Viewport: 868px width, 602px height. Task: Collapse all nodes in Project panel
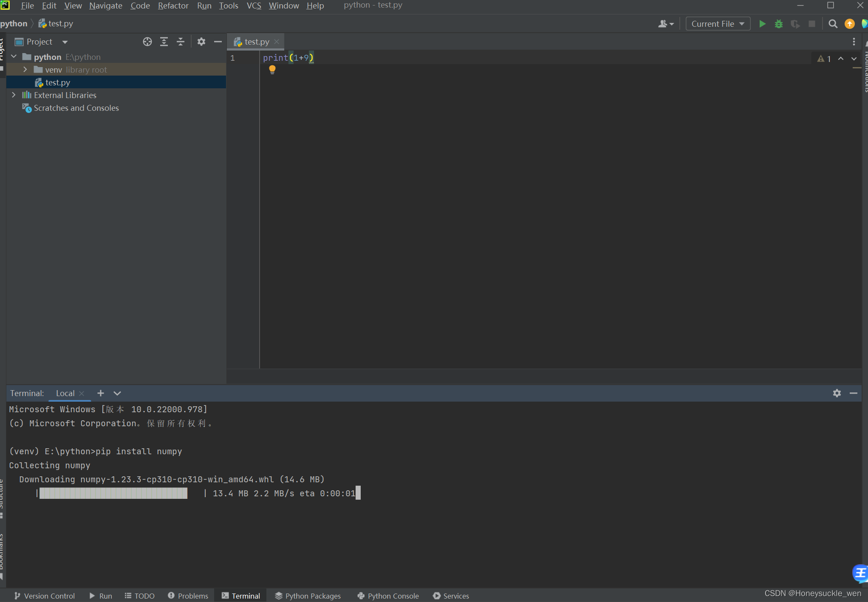[180, 41]
